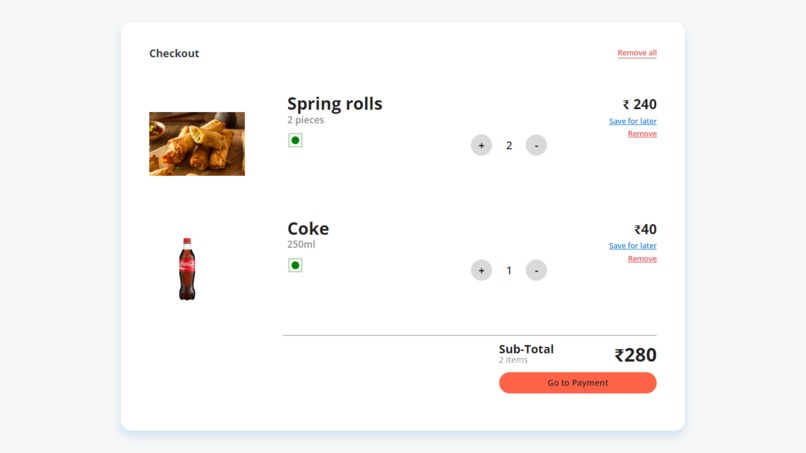806x453 pixels.
Task: Click the Coke quantity value 1
Action: point(509,271)
